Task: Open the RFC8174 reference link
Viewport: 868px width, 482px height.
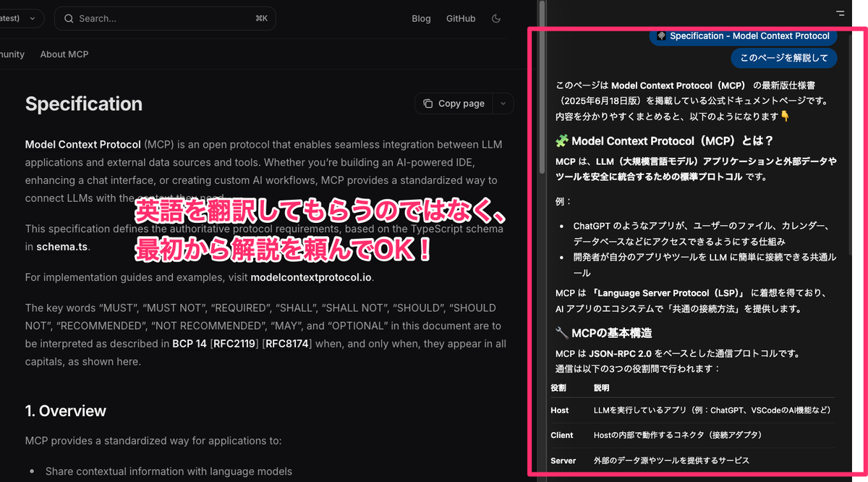Action: pos(286,344)
